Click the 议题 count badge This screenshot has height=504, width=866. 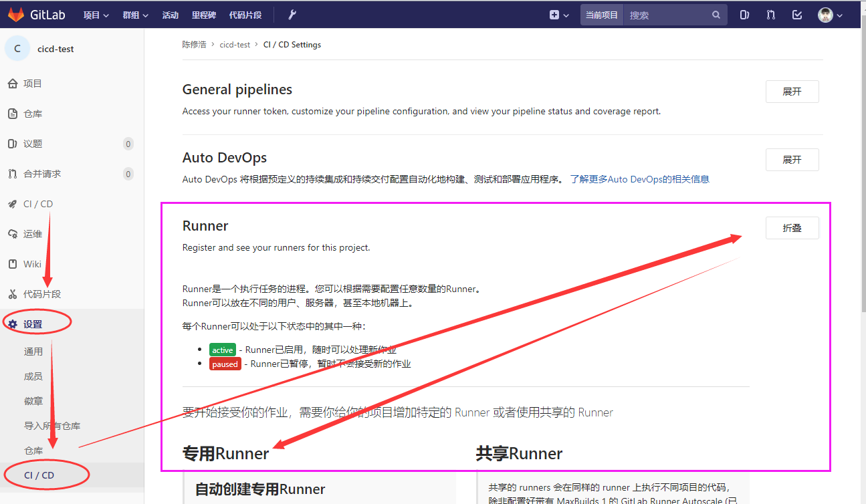click(x=128, y=144)
